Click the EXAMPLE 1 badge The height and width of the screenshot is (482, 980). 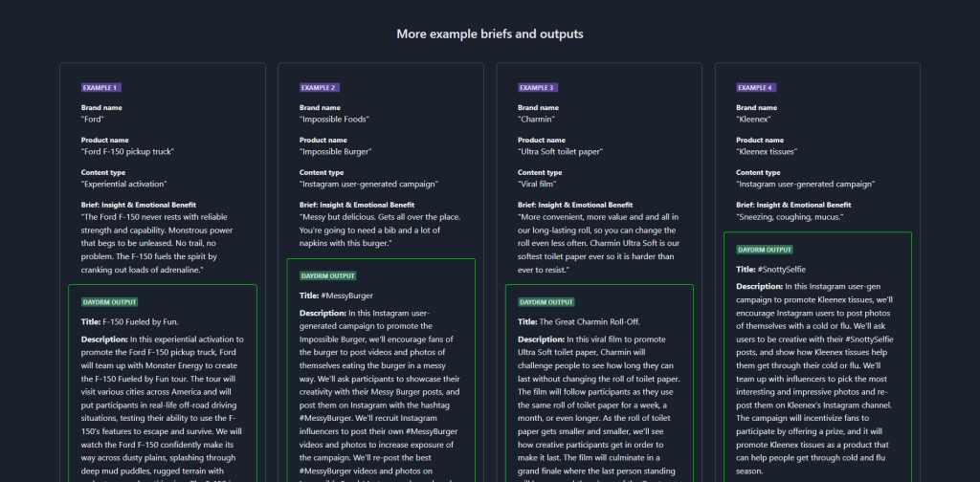coord(100,87)
